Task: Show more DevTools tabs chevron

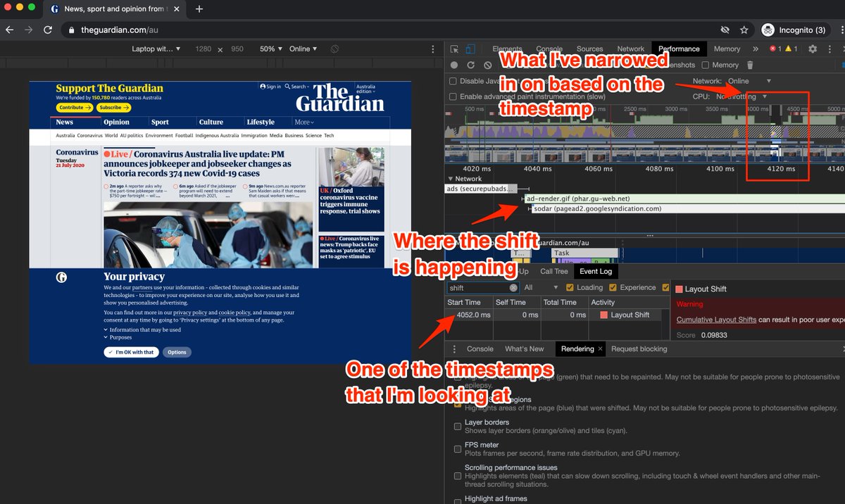Action: (x=756, y=49)
